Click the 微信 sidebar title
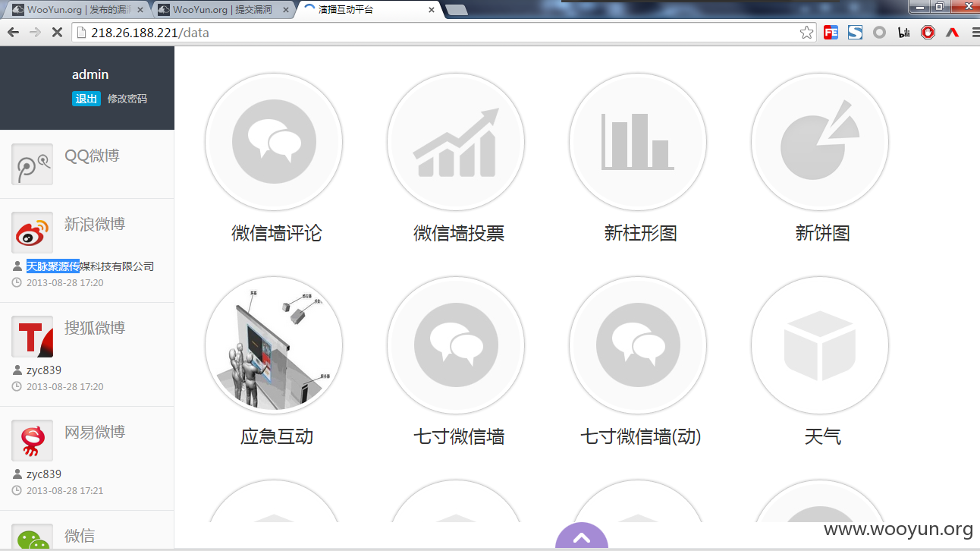Viewport: 980px width, 551px height. (x=80, y=536)
